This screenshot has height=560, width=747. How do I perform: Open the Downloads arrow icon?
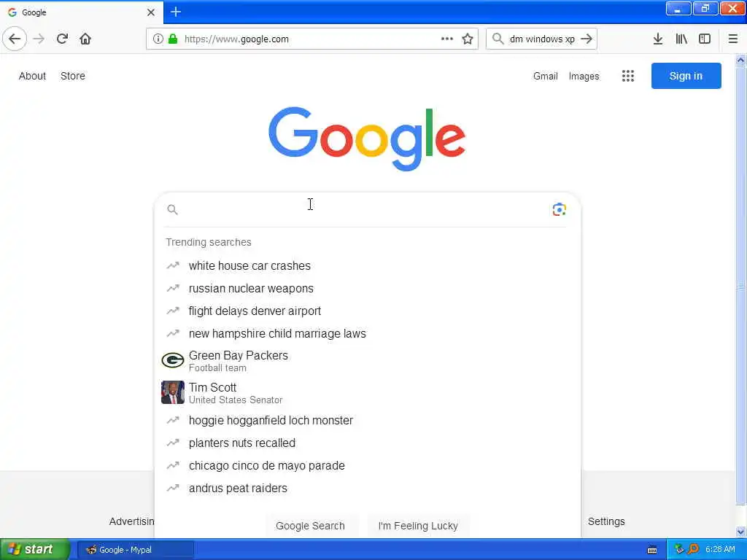click(658, 39)
